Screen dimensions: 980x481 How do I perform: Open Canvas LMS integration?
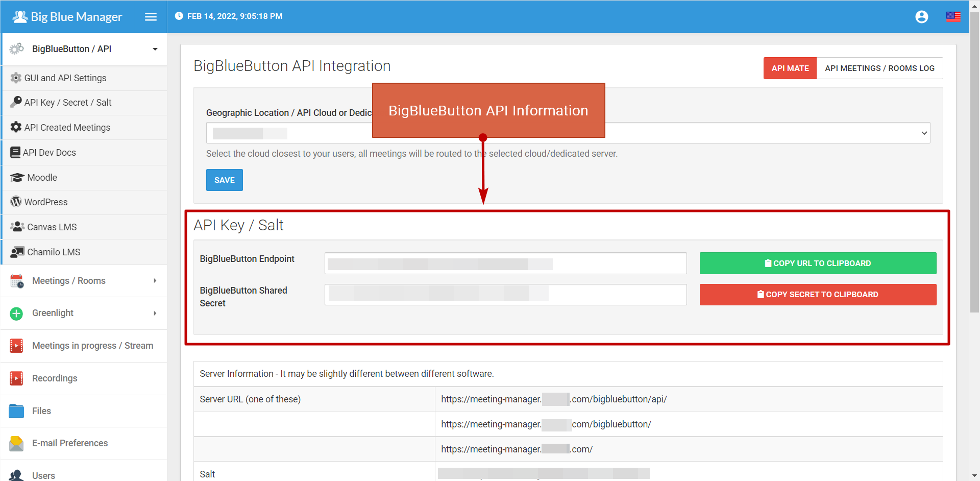pos(52,227)
